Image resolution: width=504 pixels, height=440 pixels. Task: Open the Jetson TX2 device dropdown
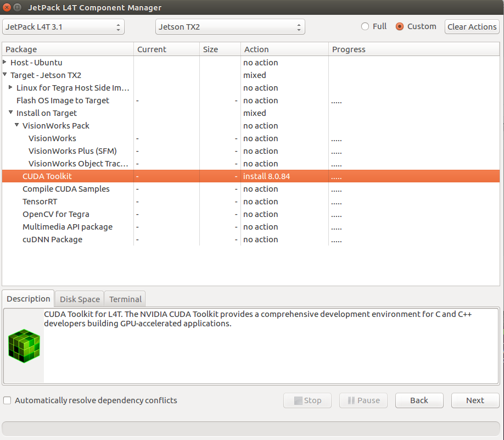(230, 27)
